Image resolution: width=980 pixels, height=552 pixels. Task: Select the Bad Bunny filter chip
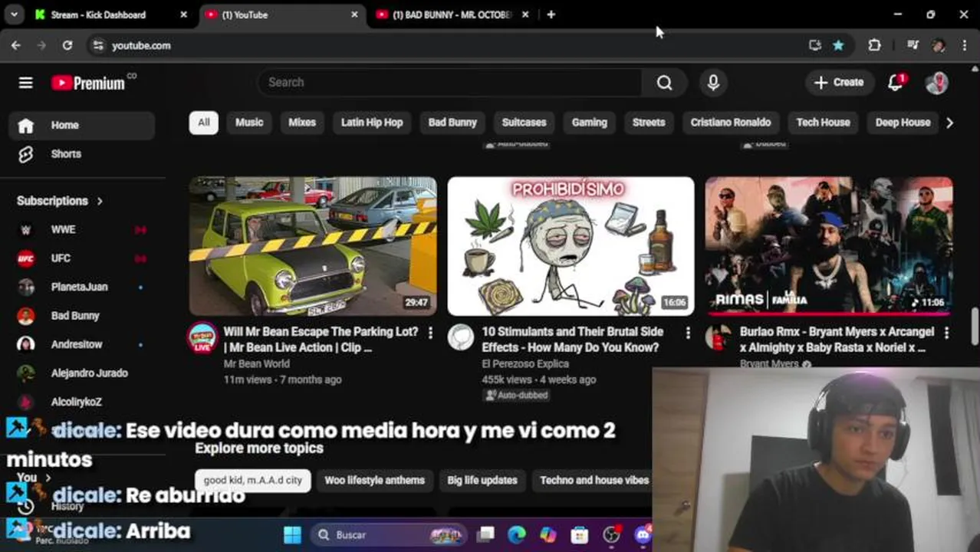point(452,123)
